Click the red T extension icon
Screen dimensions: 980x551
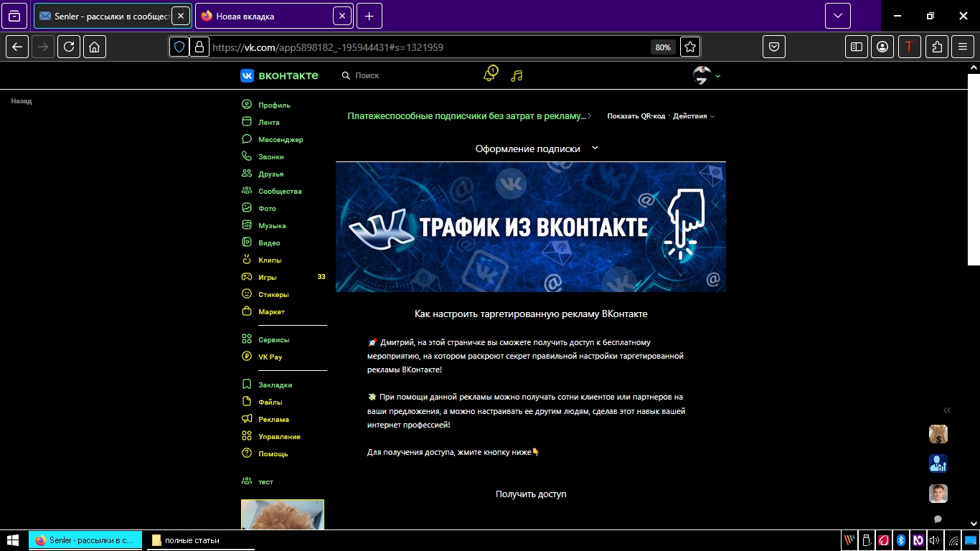click(x=910, y=47)
